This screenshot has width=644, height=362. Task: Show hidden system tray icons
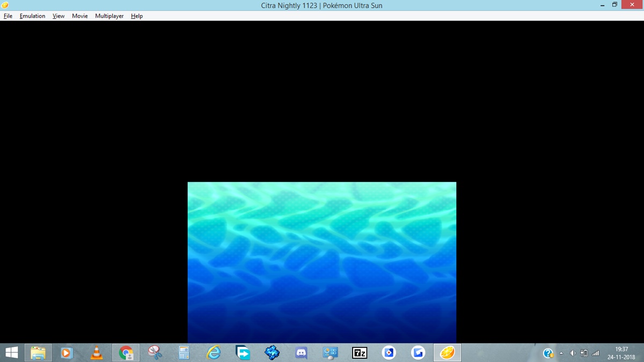(x=561, y=353)
